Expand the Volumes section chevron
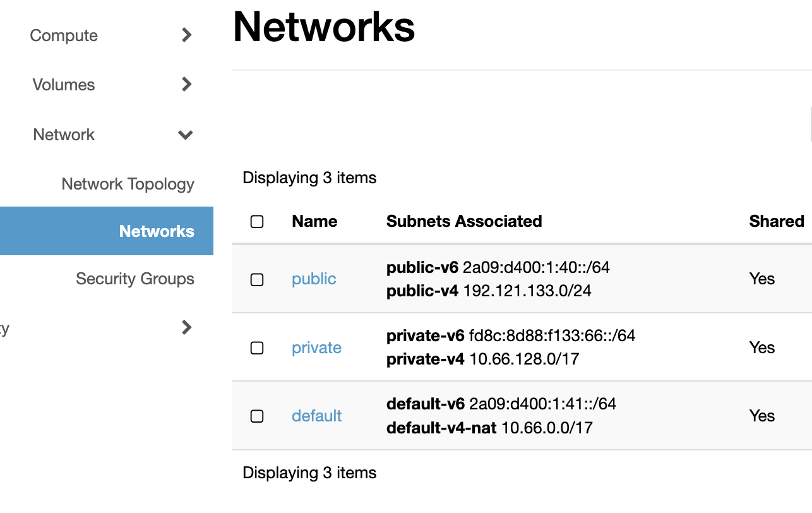This screenshot has height=513, width=812. pyautogui.click(x=186, y=85)
